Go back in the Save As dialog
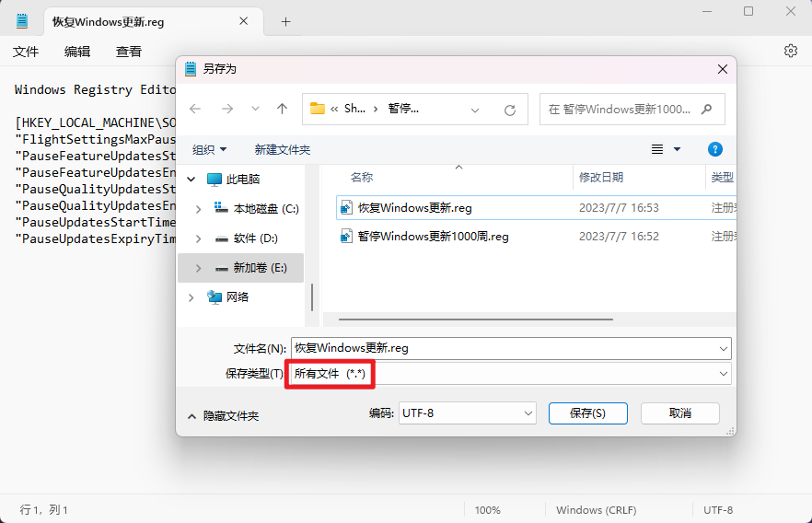Screen dimensions: 812x523 pos(195,109)
